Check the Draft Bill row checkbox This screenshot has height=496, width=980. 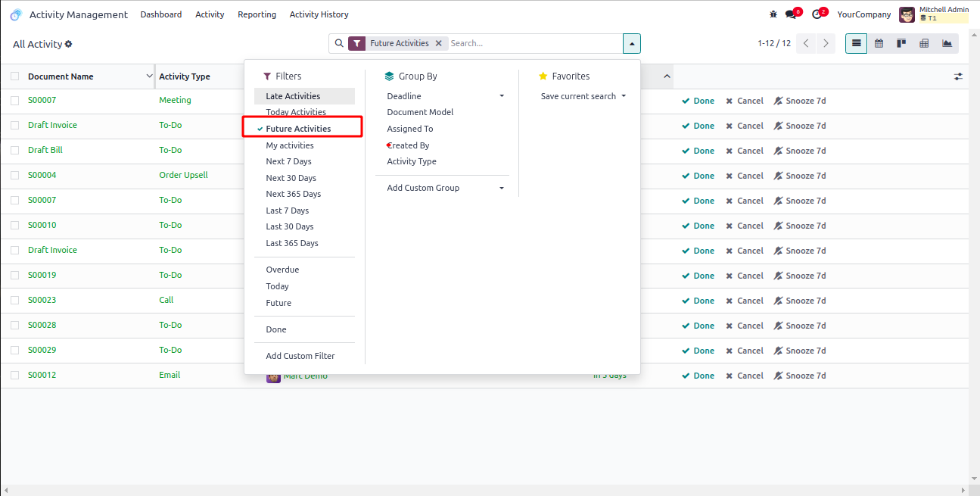point(15,150)
